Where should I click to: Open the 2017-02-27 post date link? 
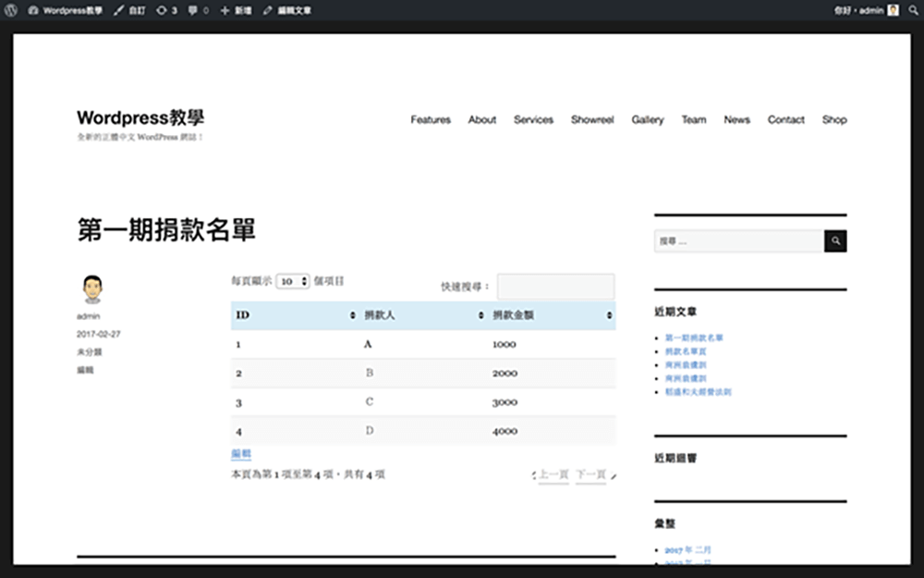99,334
